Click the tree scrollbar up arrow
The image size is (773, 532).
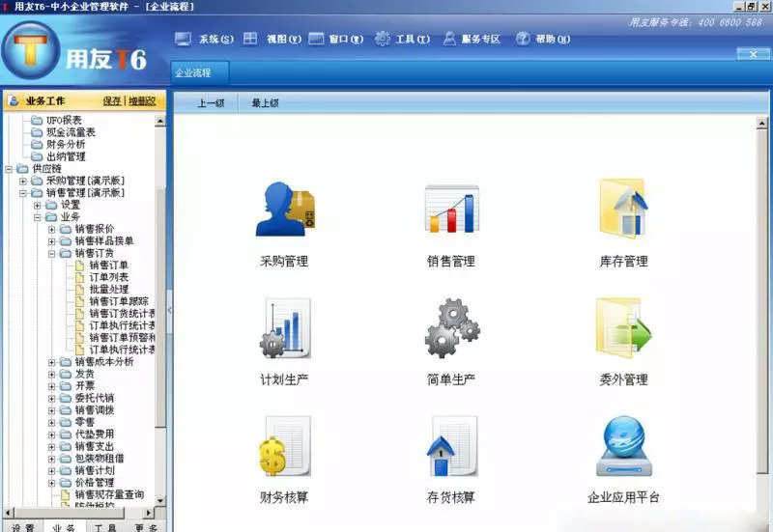160,120
